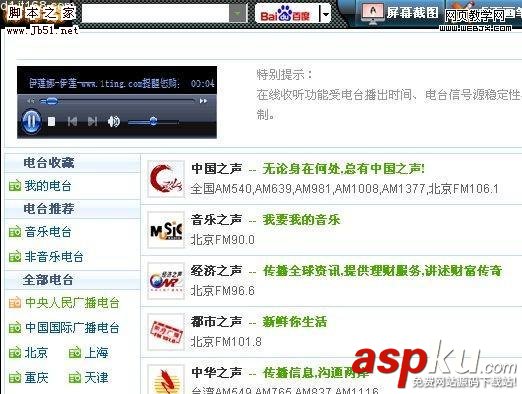Select 上海 region in the sidebar
The width and height of the screenshot is (522, 394).
(96, 353)
